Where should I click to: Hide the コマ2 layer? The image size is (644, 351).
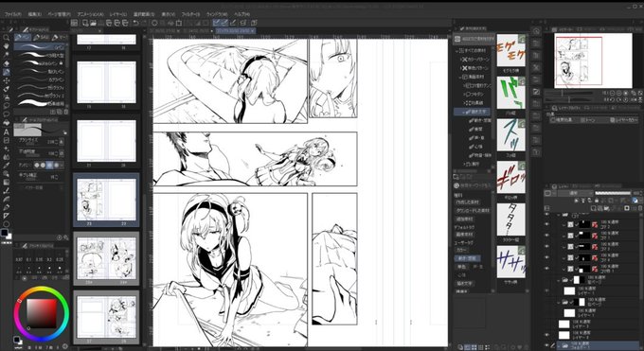coord(546,224)
